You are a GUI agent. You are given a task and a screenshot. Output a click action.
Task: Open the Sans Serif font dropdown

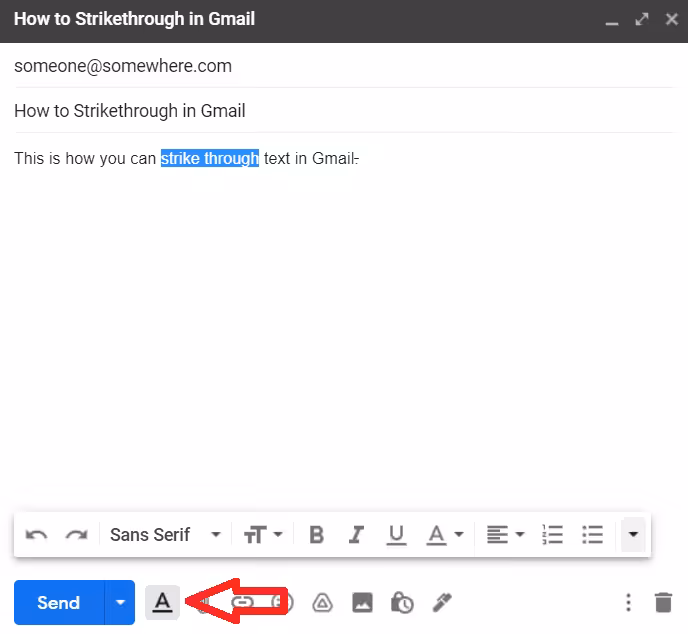click(165, 534)
